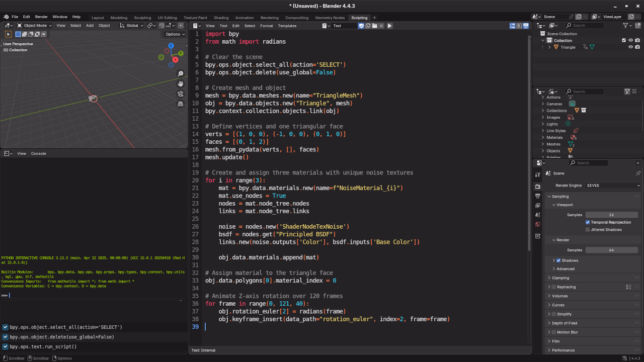Run the script with play button
644x362 pixels.
(x=389, y=26)
